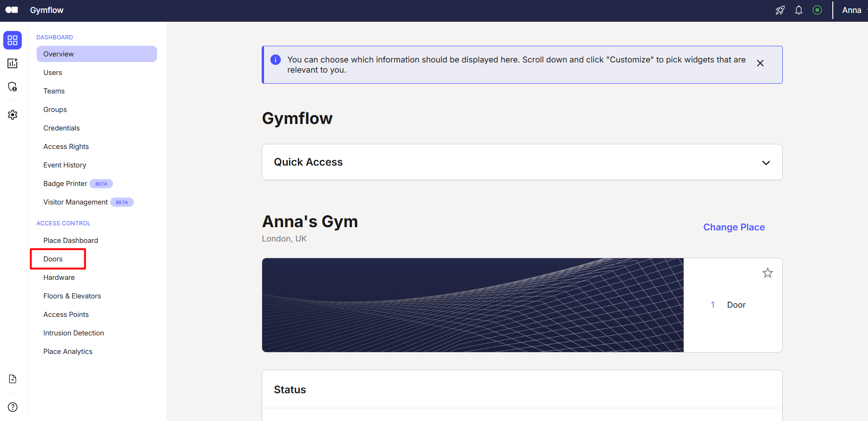Click the large Gymflow page heading
This screenshot has width=868, height=421.
297,118
